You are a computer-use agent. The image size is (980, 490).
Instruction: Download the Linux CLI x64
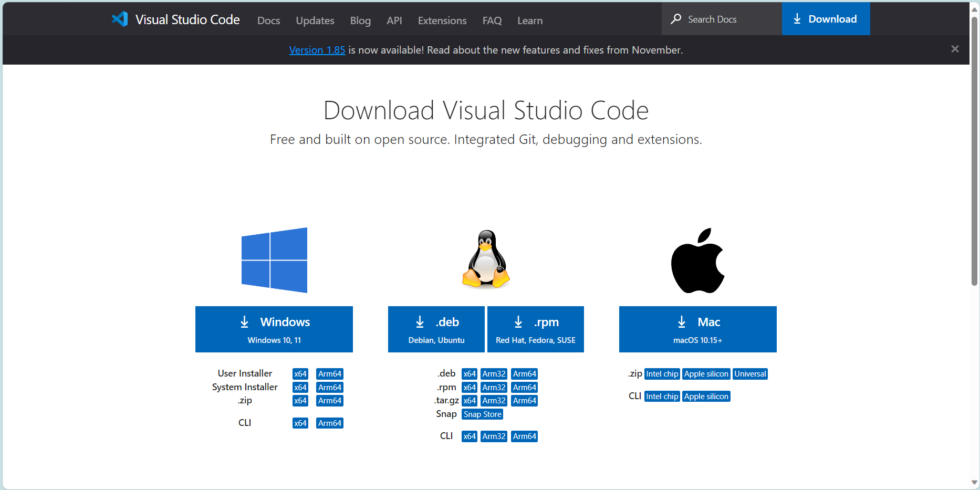click(x=470, y=436)
